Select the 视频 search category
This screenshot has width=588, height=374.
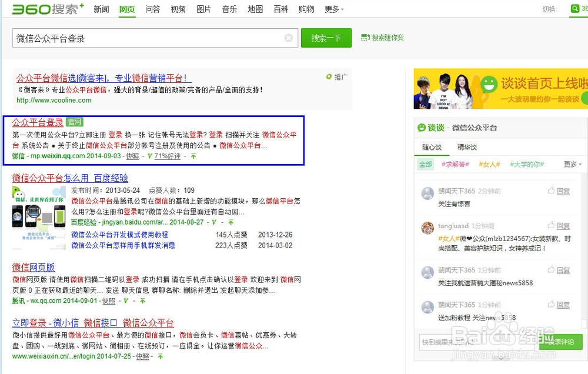(x=178, y=9)
